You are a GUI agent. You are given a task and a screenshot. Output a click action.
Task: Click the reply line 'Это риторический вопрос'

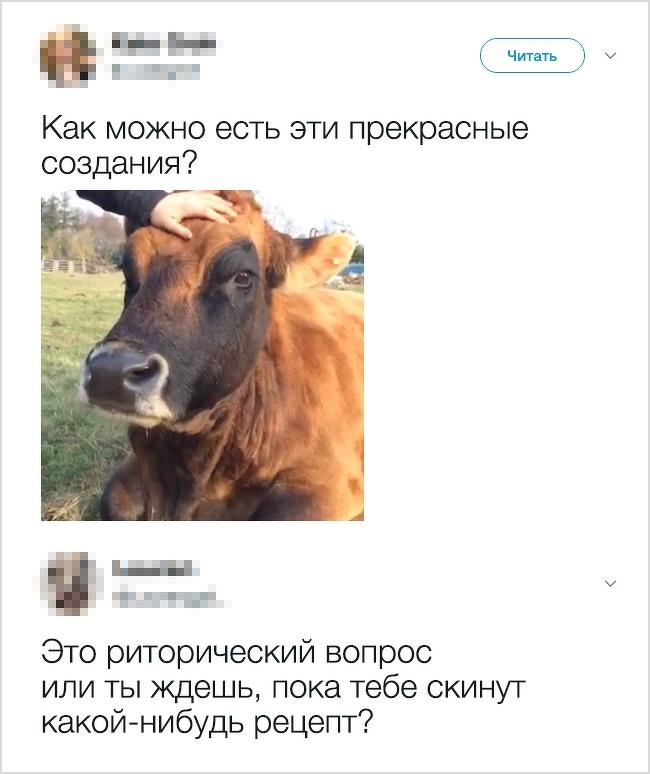236,653
